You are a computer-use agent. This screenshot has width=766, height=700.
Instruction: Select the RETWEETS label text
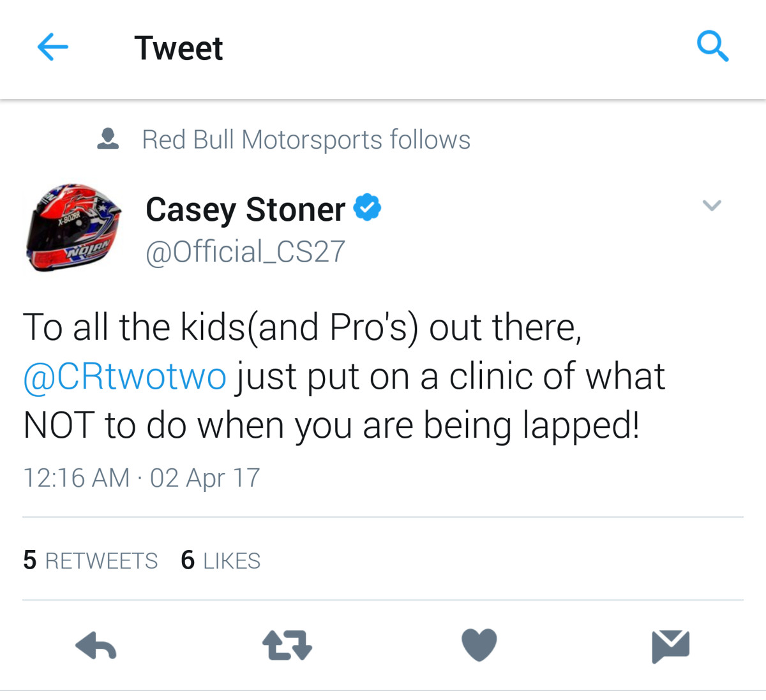click(x=101, y=561)
